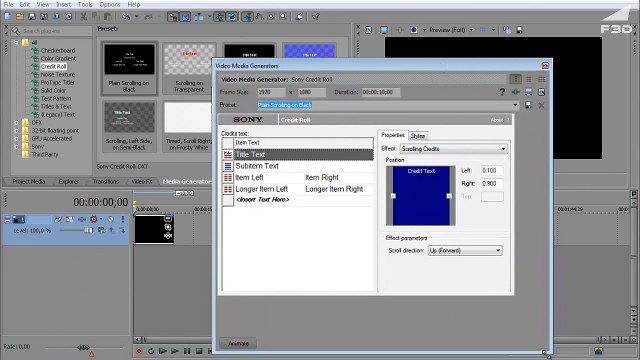Screen dimensions: 640x360
Task: Open the Options menu
Action: [x=110, y=4]
